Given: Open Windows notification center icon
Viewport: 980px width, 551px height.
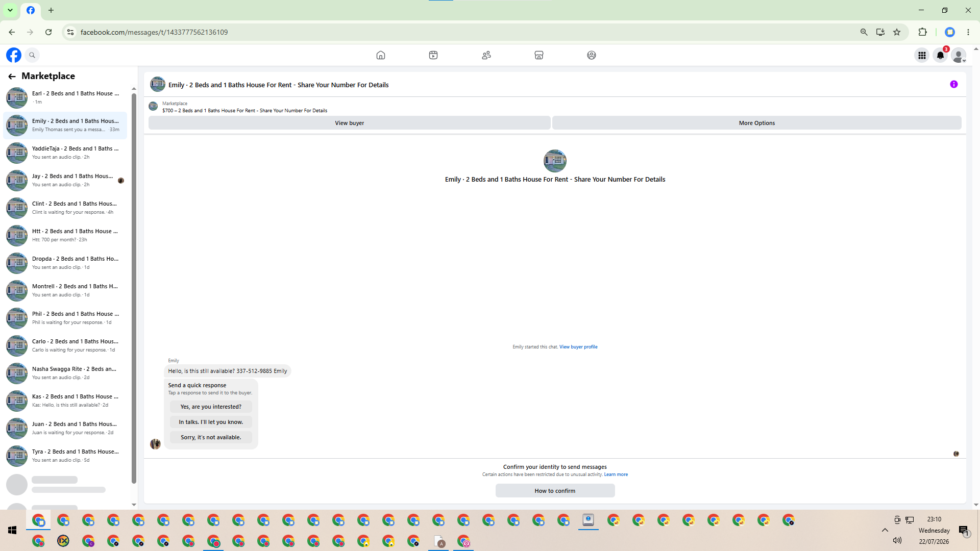Looking at the screenshot, I should coord(964,531).
